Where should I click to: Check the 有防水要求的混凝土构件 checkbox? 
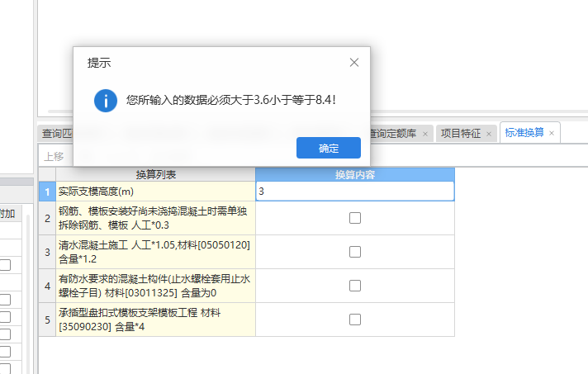pyautogui.click(x=355, y=286)
